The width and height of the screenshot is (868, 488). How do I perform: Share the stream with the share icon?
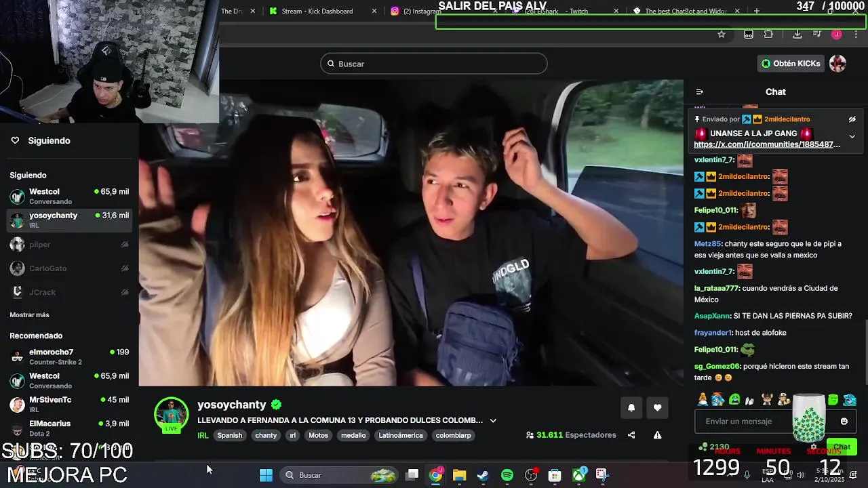click(631, 435)
